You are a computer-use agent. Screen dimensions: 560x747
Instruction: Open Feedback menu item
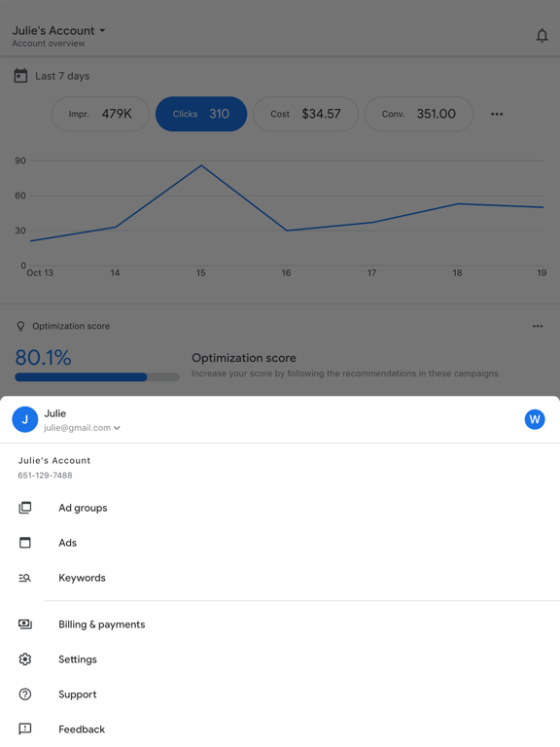click(x=280, y=729)
